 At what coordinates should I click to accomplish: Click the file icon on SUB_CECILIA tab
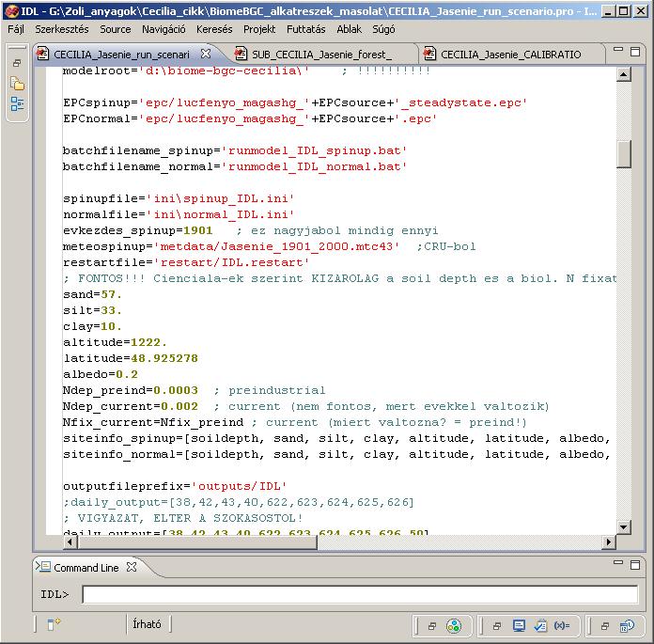tap(241, 54)
